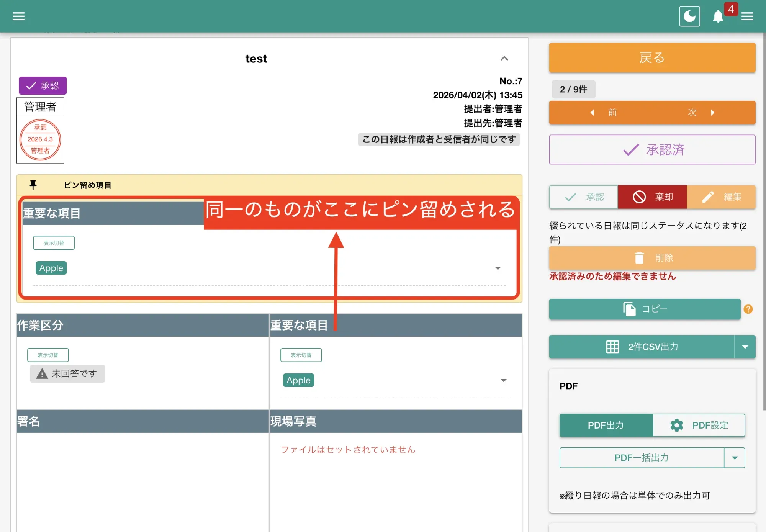Collapse the test report with the chevron

(504, 58)
